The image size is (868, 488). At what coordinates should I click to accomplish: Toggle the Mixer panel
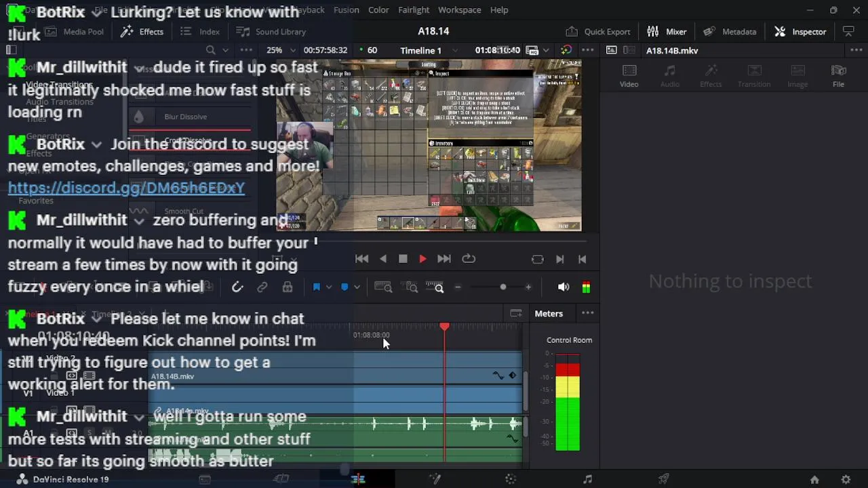click(667, 31)
